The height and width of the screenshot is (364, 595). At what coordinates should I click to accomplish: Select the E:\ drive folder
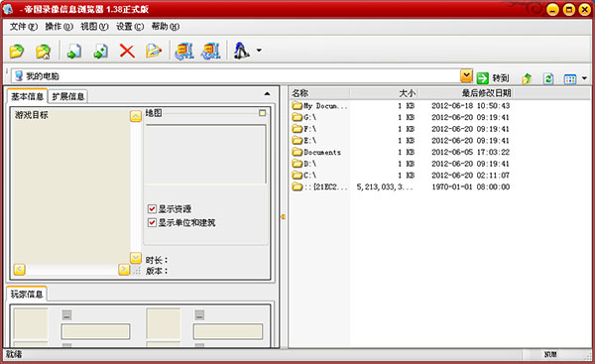pyautogui.click(x=304, y=141)
